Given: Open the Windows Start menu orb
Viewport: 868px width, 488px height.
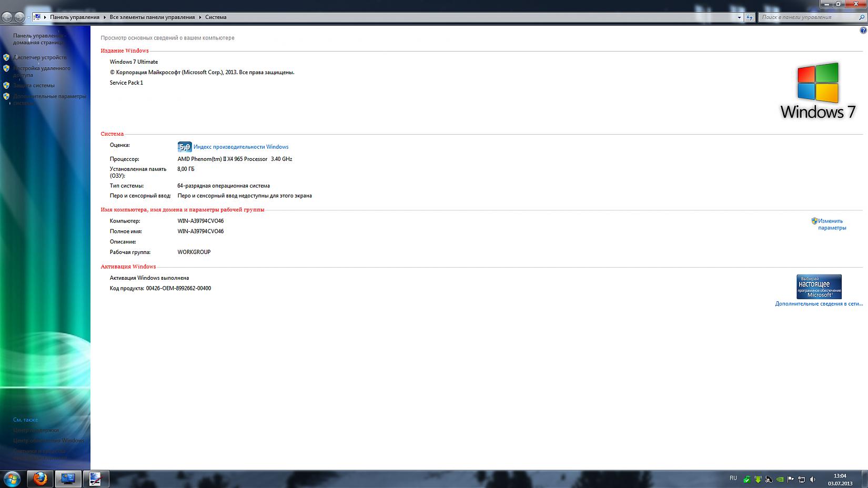Looking at the screenshot, I should coord(12,479).
